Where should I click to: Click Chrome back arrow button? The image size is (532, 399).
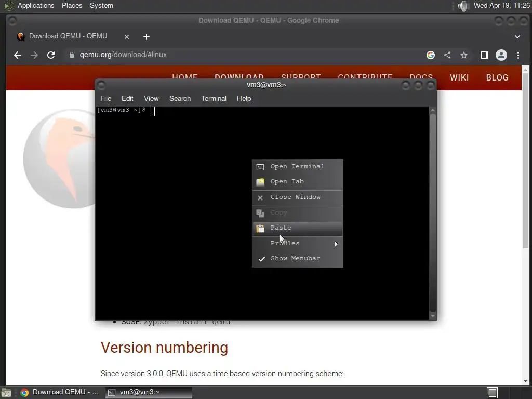18,55
